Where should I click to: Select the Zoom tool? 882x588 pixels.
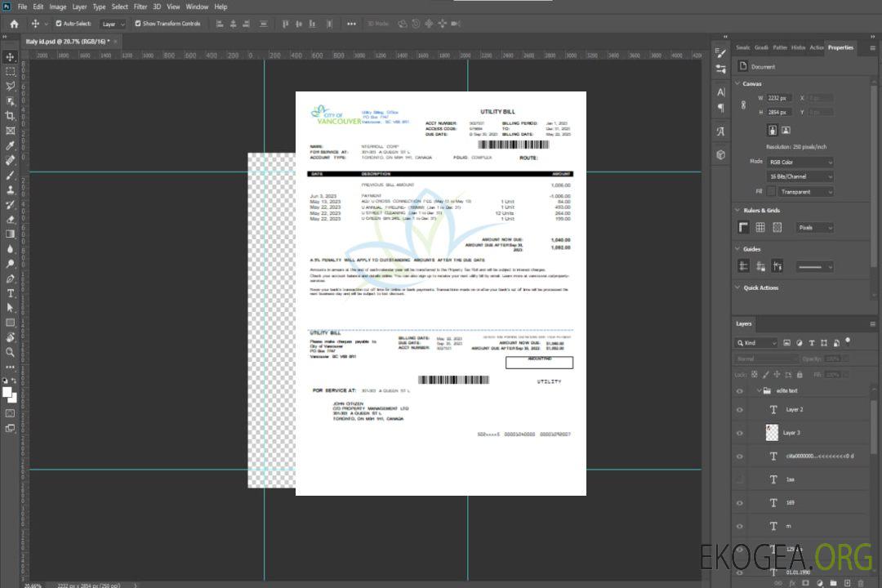pos(10,352)
